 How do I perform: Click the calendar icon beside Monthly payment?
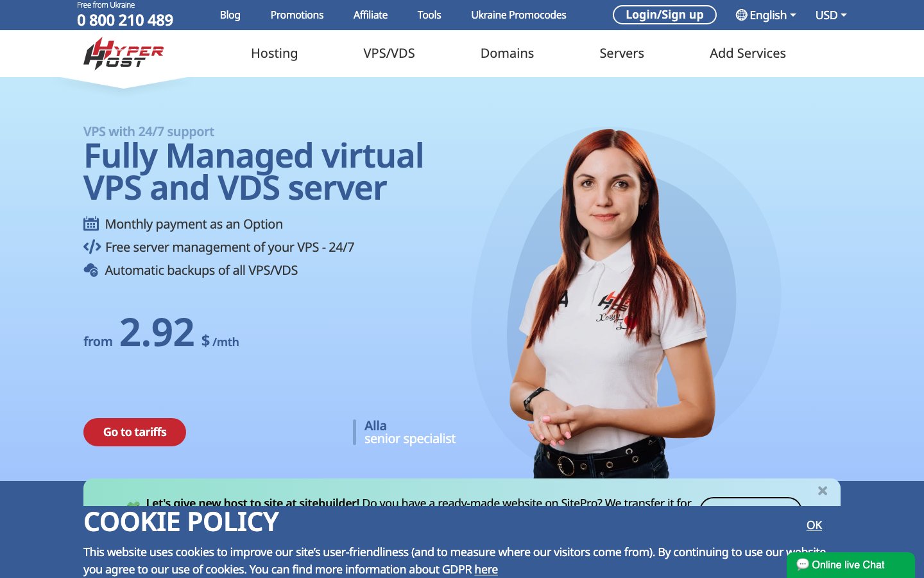point(91,223)
